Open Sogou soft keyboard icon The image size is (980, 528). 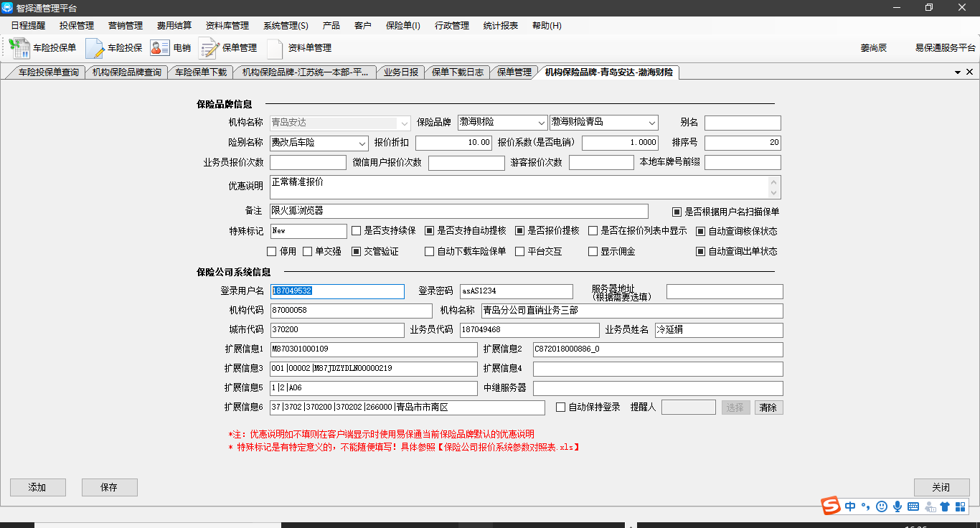tap(913, 506)
